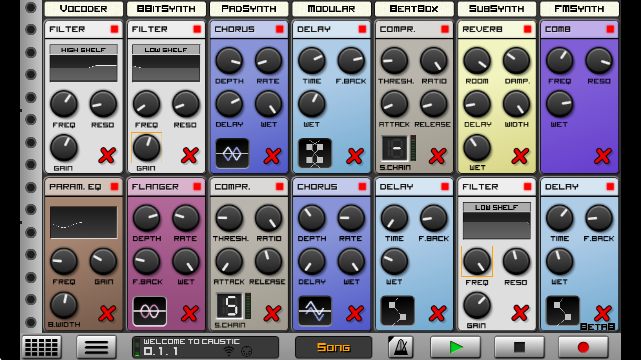
Task: Remove the Flanger effect
Action: pyautogui.click(x=190, y=313)
